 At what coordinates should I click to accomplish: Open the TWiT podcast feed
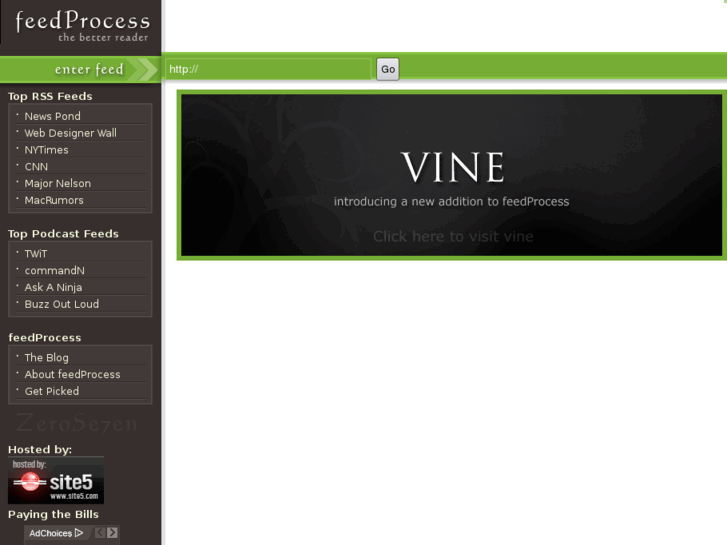click(x=36, y=254)
